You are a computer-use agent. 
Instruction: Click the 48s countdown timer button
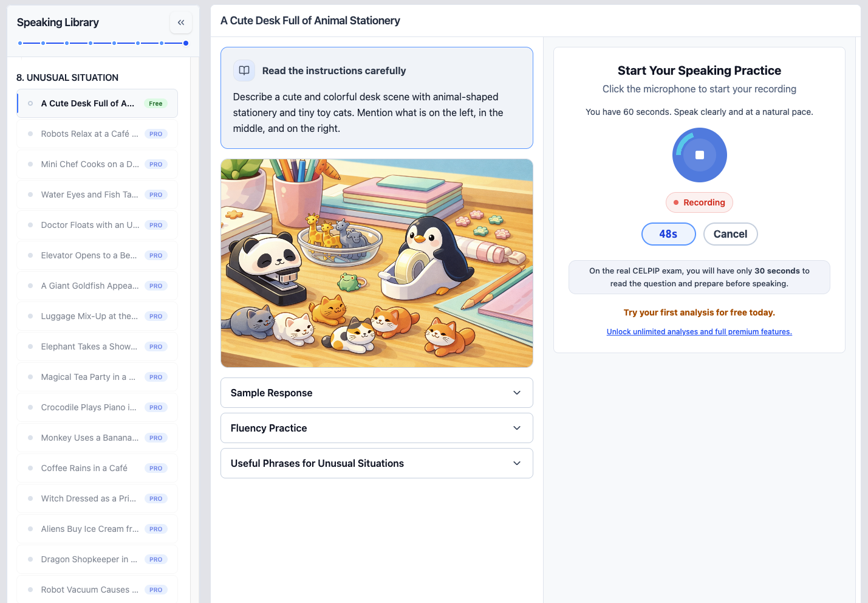[668, 234]
